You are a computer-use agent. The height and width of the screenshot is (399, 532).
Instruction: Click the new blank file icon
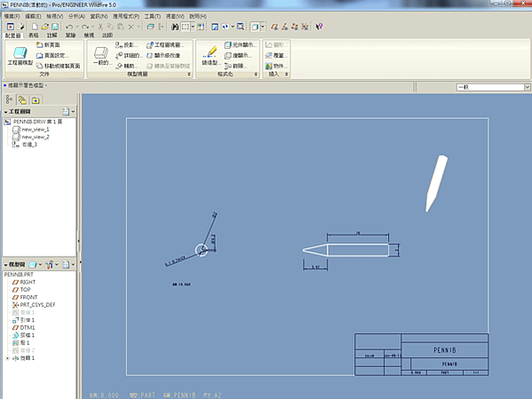[x=35, y=27]
